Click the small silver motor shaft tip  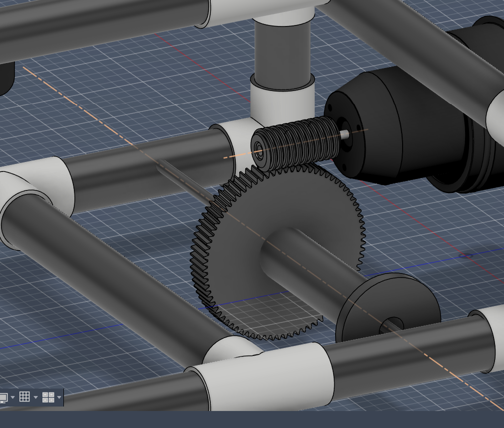345,134
